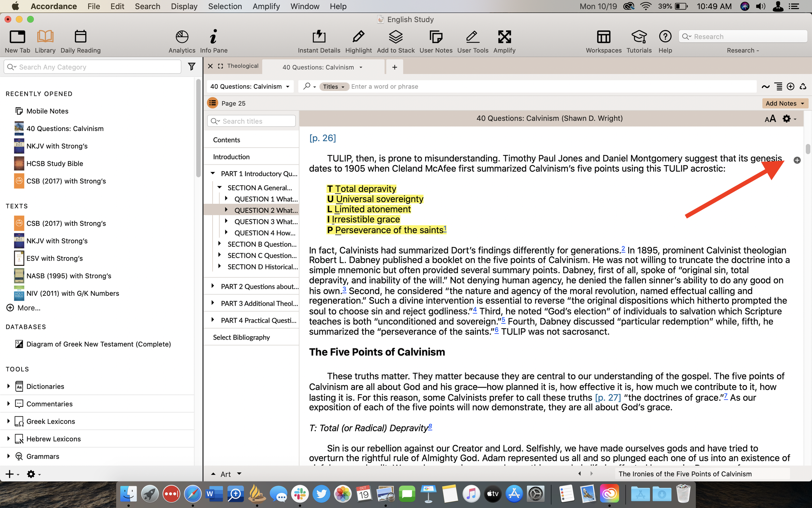Open the Window menu

coord(304,7)
